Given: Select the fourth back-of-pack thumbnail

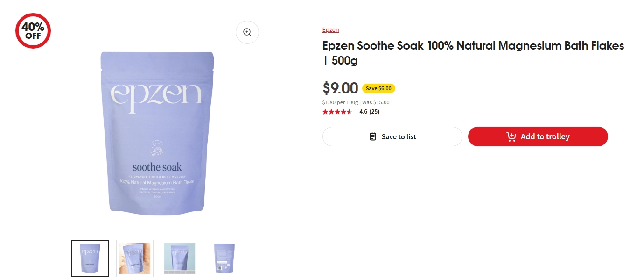Looking at the screenshot, I should (x=224, y=258).
